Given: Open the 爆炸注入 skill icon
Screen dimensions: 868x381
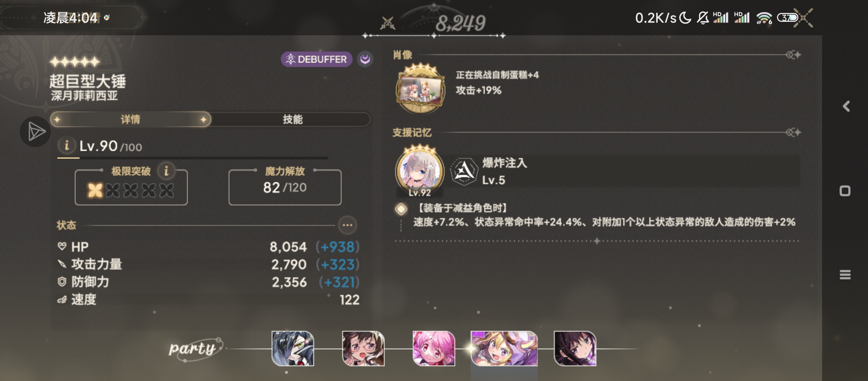Looking at the screenshot, I should tap(464, 171).
